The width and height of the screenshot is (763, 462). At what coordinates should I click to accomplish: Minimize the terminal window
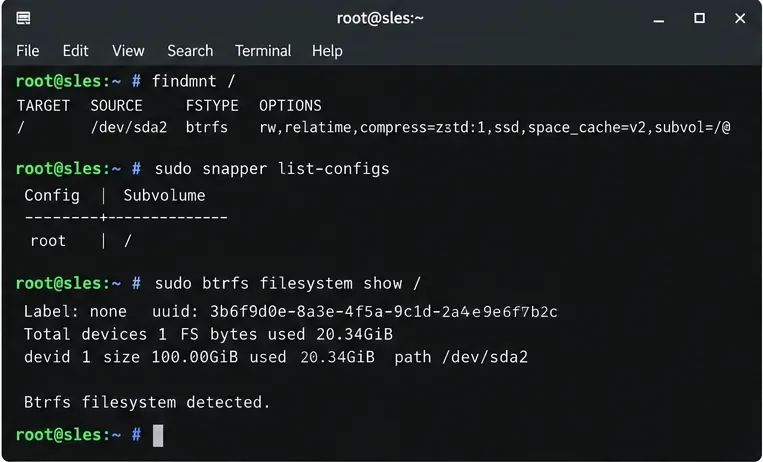(x=659, y=19)
